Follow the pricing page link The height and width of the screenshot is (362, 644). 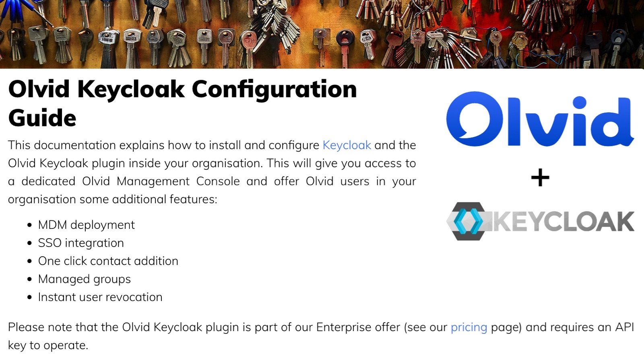pos(469,327)
